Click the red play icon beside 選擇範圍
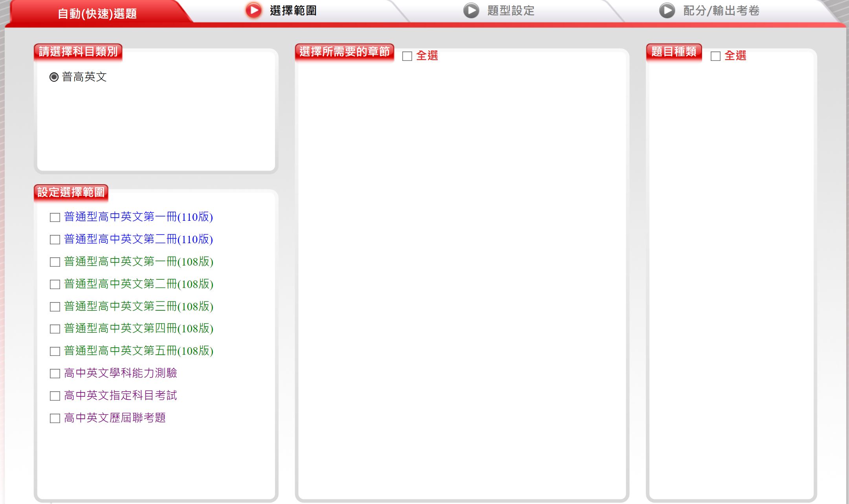Screen dimensions: 849x504 point(253,11)
